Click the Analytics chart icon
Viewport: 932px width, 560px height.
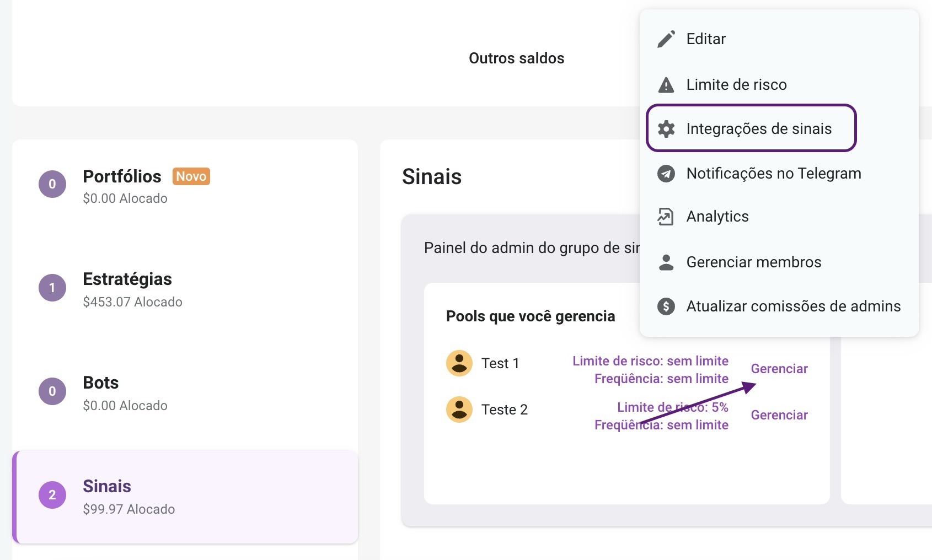666,217
